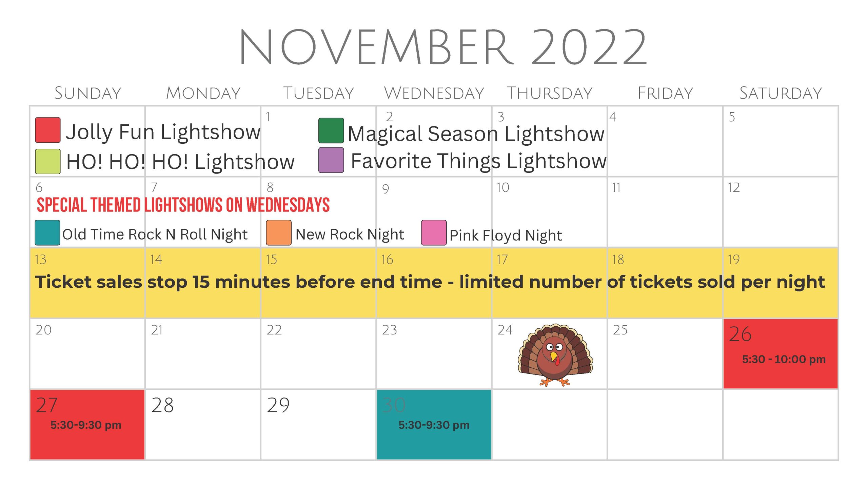Select the red November 26 cell

[x=781, y=354]
